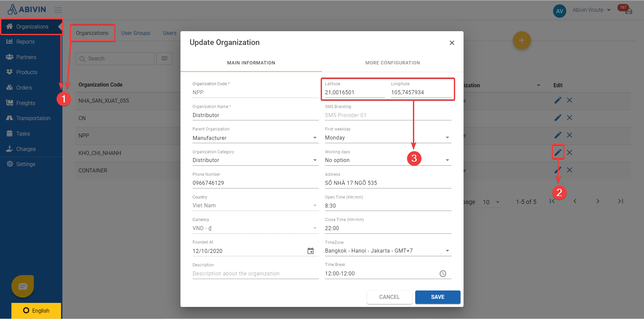Edit the NHA_SAN_XUAT_055 row with pencil icon
The width and height of the screenshot is (644, 319).
558,100
